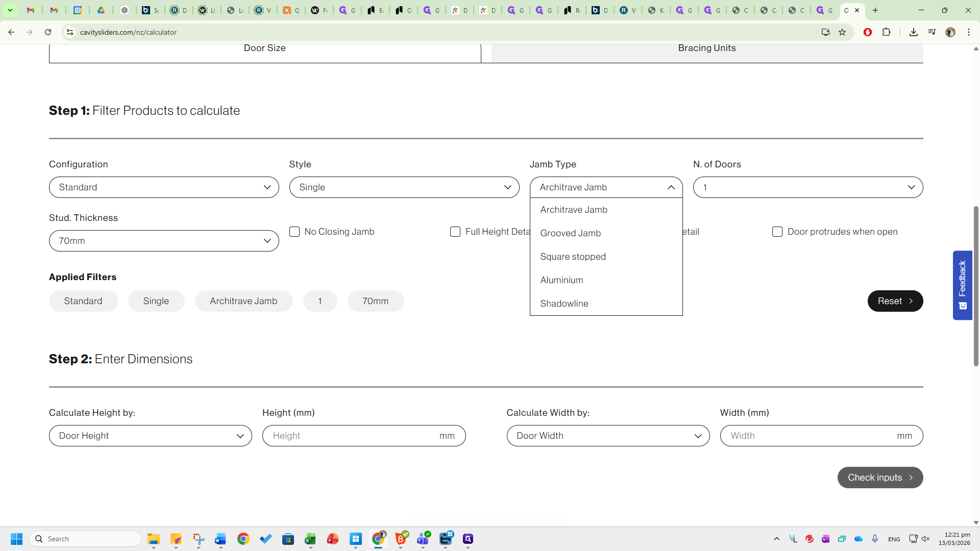
Task: Open the Chrome downloads icon
Action: click(x=914, y=32)
